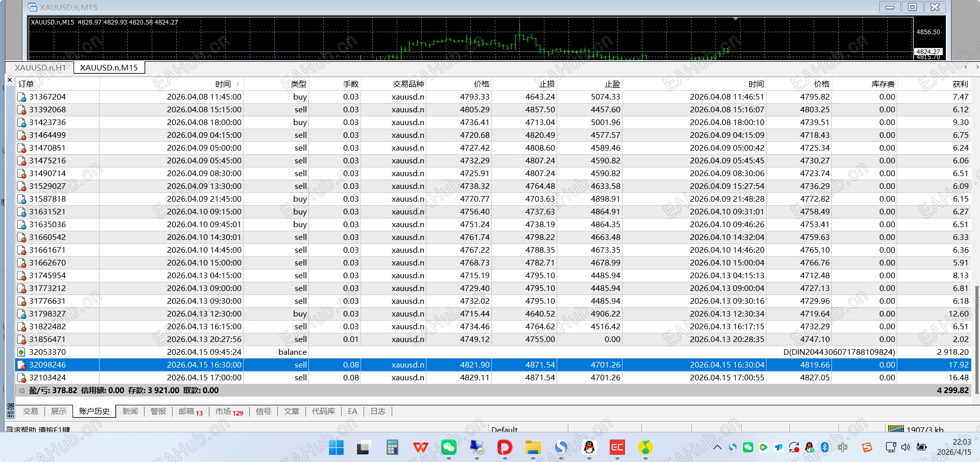Open WPS Office from the taskbar
Image resolution: width=980 pixels, height=462 pixels.
420,448
